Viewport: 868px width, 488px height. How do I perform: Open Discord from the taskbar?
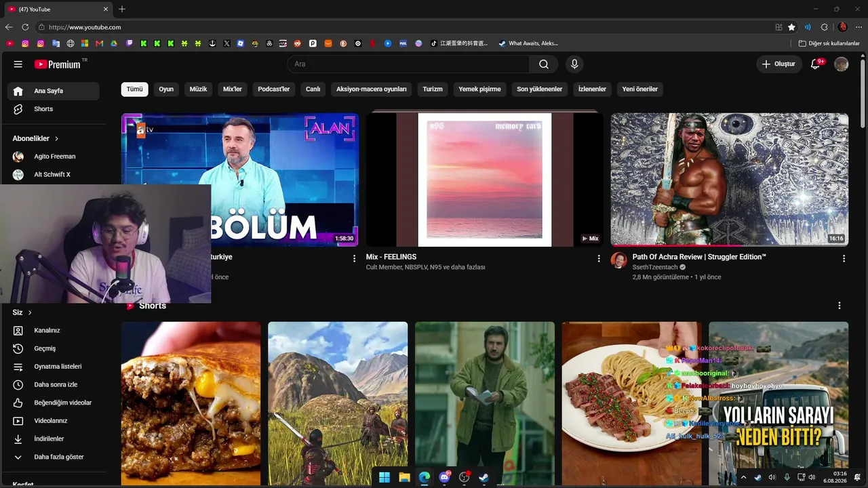click(445, 477)
